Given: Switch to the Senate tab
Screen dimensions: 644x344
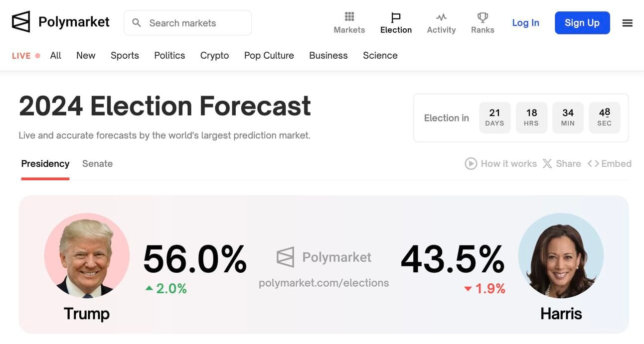Looking at the screenshot, I should click(97, 164).
